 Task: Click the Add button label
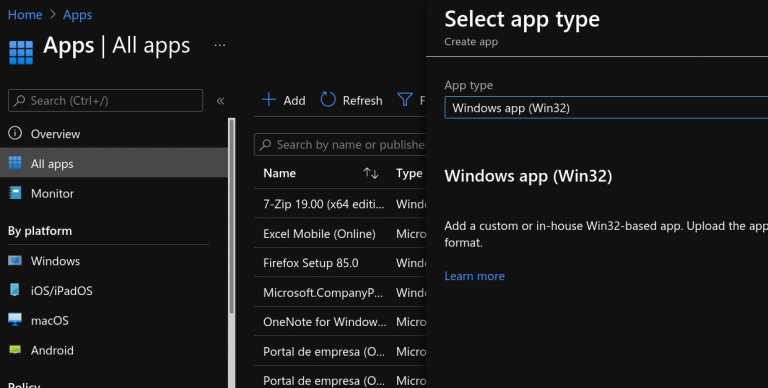click(294, 100)
